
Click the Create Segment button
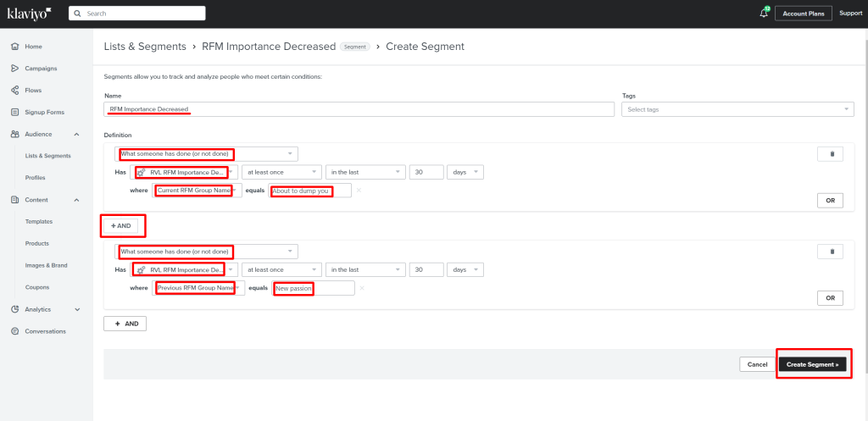click(x=812, y=364)
